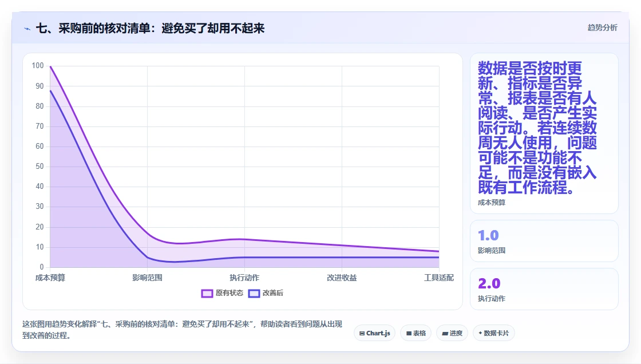Click the sparkle icon in 数据卡片 tag
The width and height of the screenshot is (641, 364).
coord(480,333)
